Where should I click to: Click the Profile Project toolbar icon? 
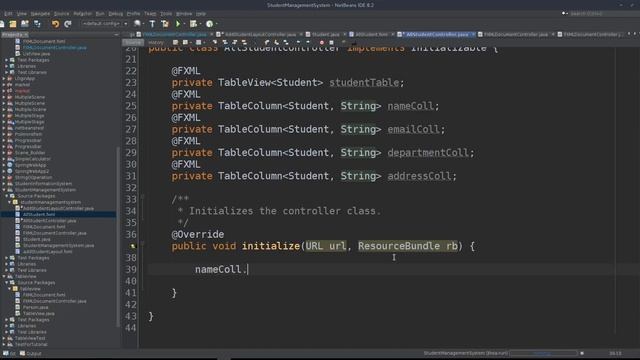pyautogui.click(x=209, y=24)
